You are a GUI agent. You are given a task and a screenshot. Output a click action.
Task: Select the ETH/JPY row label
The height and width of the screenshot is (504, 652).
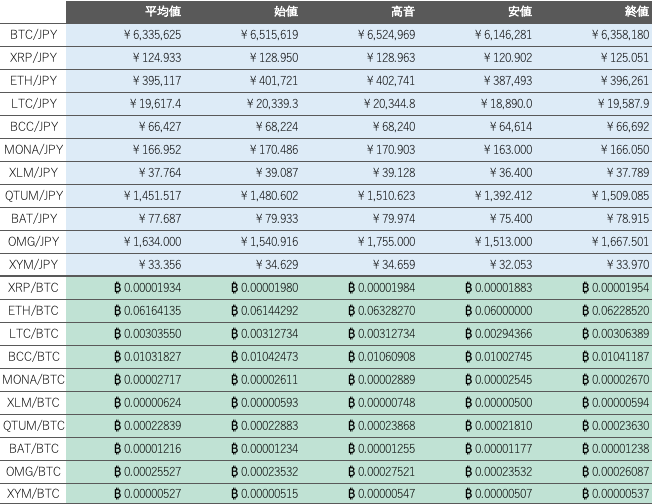click(33, 80)
